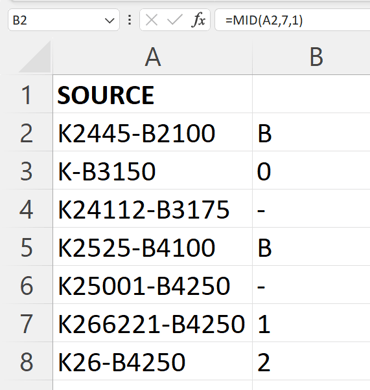Select cell containing K24112-B3175
370x390 pixels.
(152, 209)
